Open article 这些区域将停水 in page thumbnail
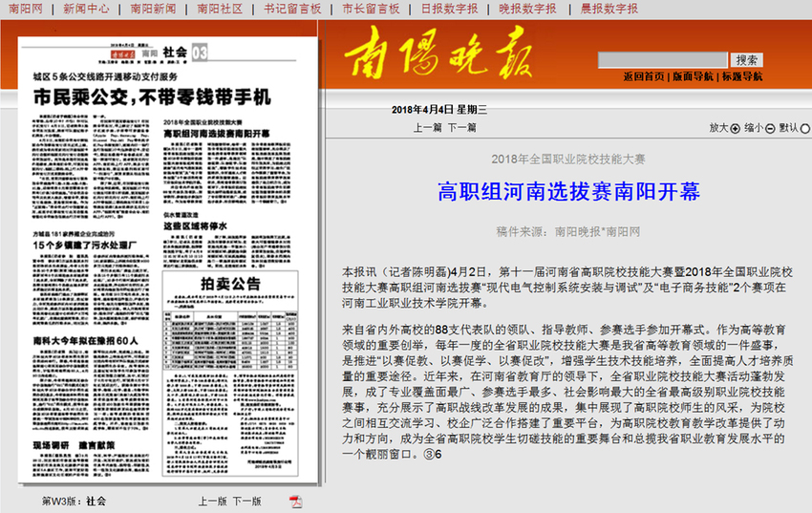The height and width of the screenshot is (513, 812). tap(195, 226)
